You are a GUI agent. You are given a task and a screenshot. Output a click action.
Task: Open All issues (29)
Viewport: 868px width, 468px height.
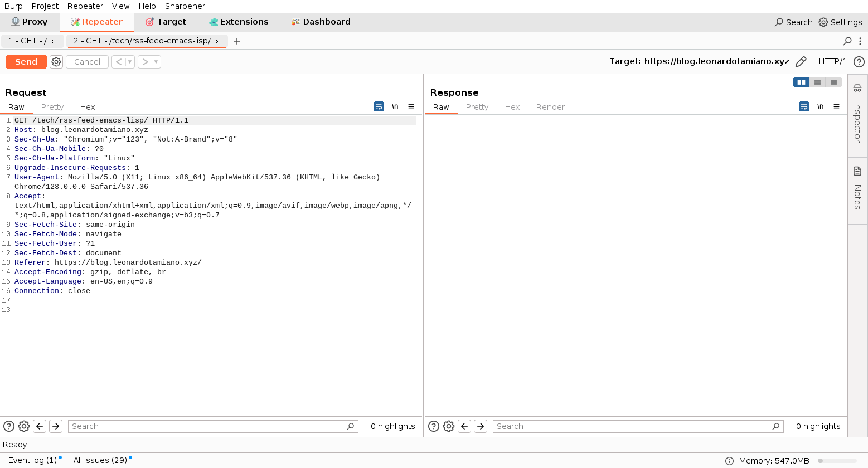(101, 460)
